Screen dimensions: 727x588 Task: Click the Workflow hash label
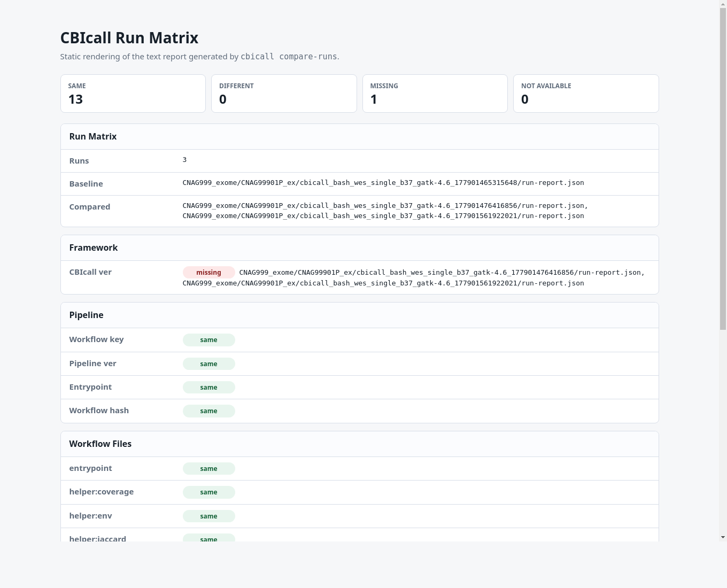click(x=99, y=411)
